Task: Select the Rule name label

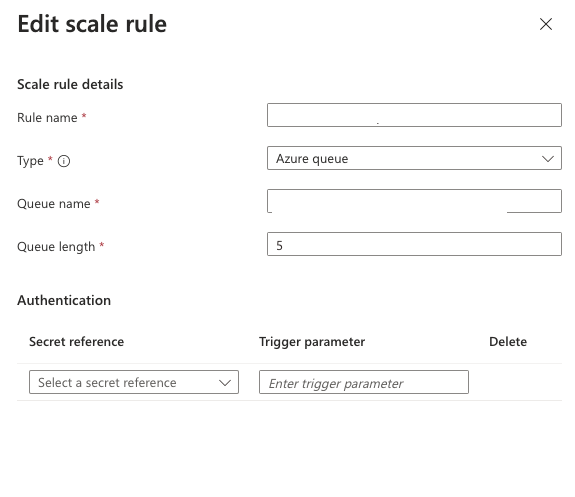Action: point(47,118)
